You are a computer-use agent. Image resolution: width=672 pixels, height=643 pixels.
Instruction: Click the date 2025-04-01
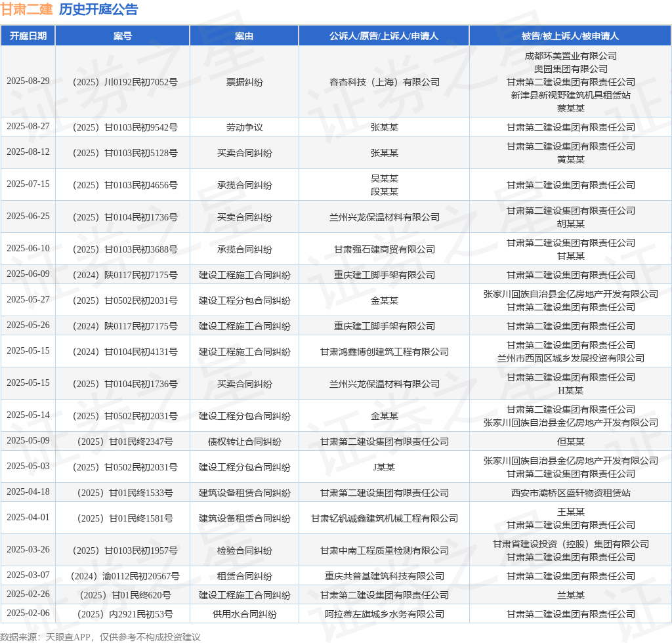coord(28,518)
